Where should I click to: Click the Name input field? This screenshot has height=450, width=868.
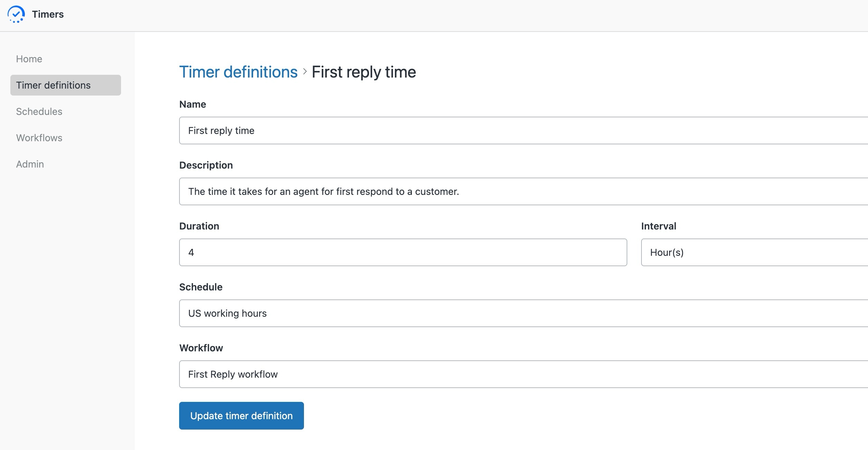[x=524, y=130]
